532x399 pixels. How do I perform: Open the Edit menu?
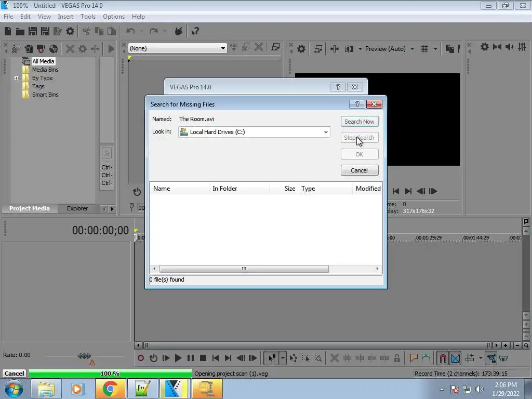pyautogui.click(x=25, y=16)
